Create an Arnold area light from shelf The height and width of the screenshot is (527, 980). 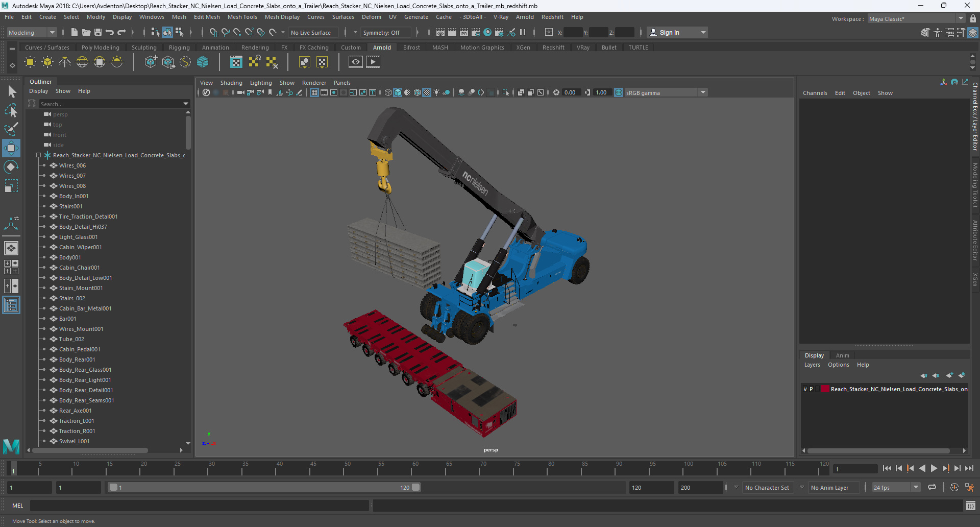[30, 62]
